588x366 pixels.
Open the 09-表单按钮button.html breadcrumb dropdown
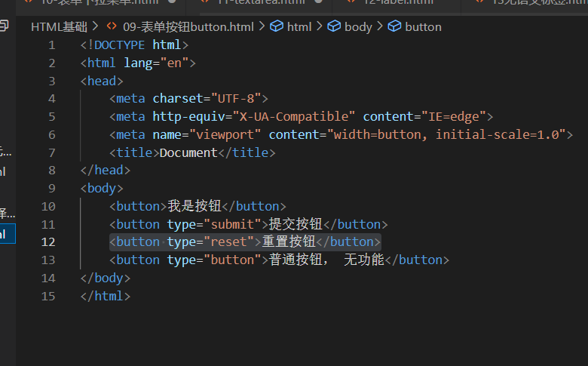click(x=188, y=27)
